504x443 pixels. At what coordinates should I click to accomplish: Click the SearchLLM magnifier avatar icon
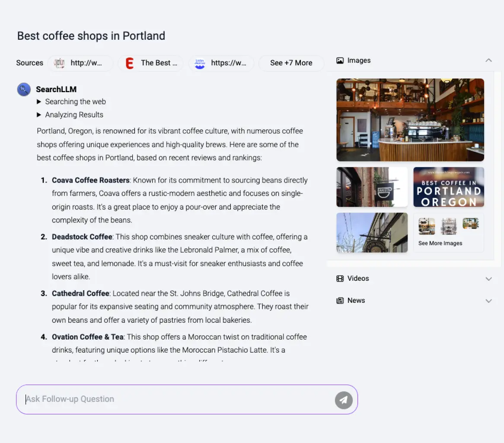(24, 90)
